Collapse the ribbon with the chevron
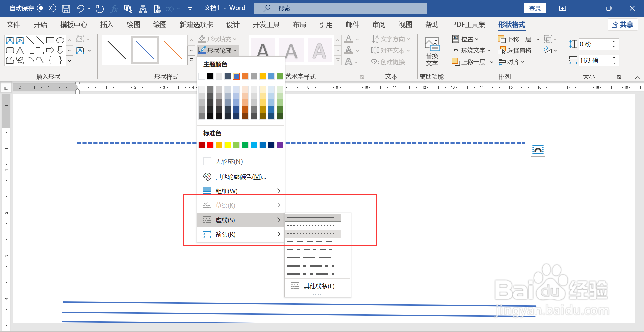 click(x=637, y=77)
